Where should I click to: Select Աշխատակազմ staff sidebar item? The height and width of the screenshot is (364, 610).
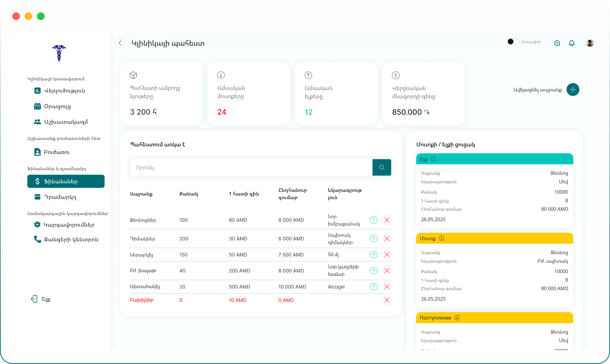(66, 122)
